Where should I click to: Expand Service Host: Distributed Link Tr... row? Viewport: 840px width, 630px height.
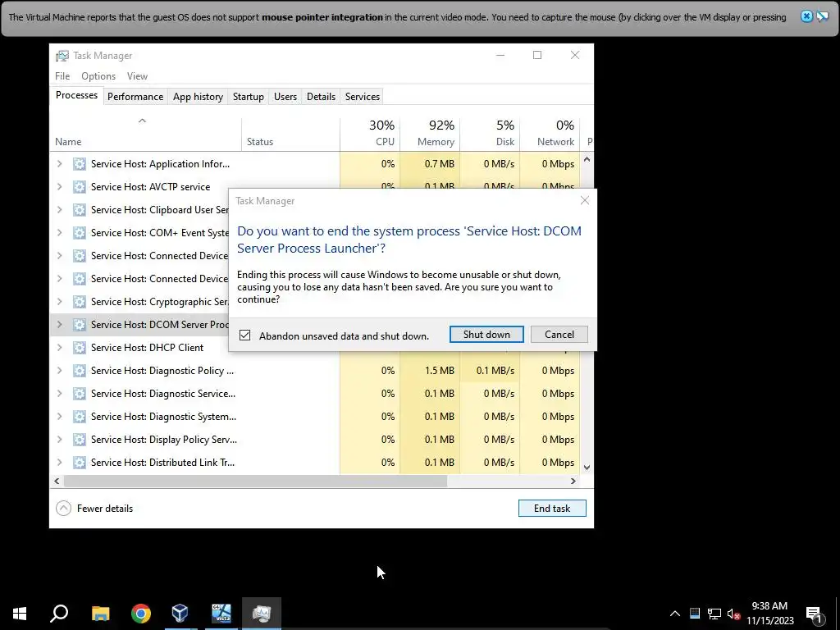point(59,463)
